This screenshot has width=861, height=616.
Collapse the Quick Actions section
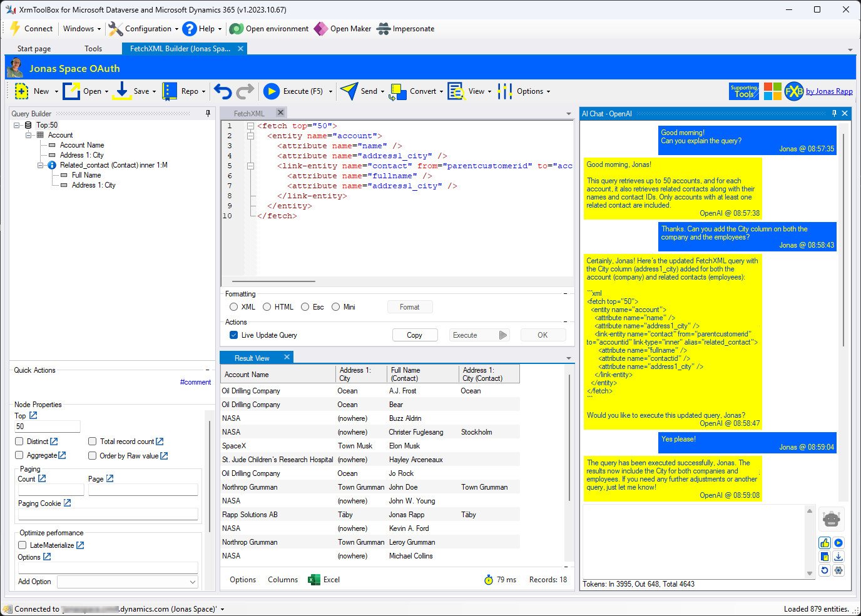pyautogui.click(x=207, y=370)
